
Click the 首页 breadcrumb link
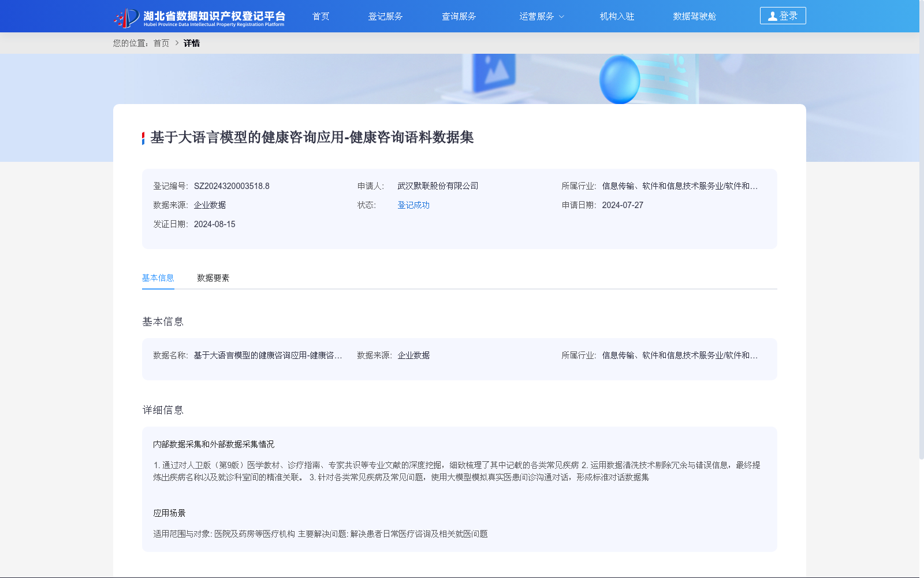pyautogui.click(x=162, y=43)
